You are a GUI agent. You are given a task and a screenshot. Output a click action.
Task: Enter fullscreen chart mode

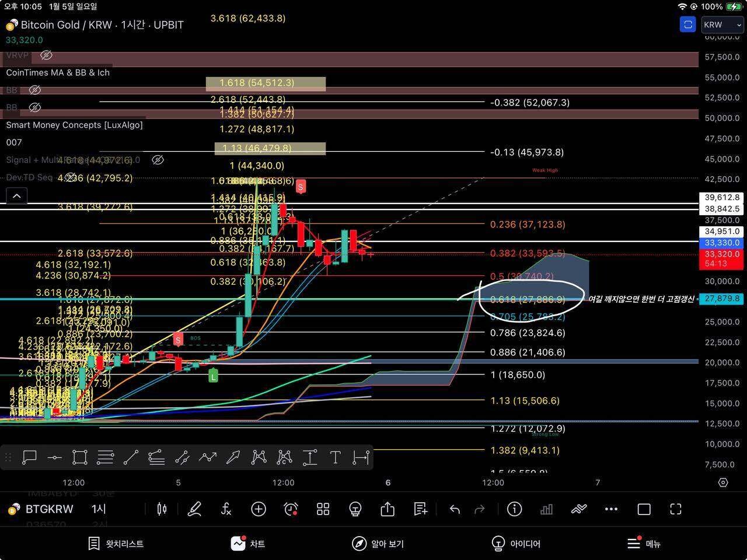pos(676,509)
